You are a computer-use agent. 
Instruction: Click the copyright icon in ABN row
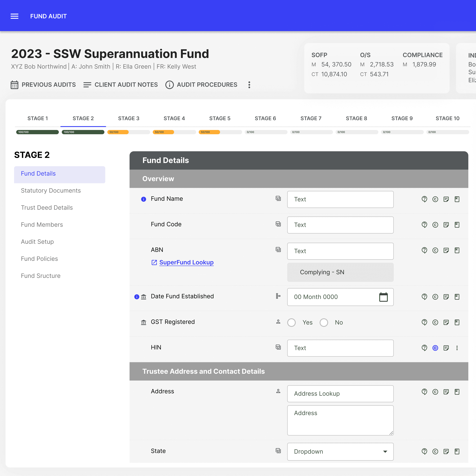click(435, 250)
